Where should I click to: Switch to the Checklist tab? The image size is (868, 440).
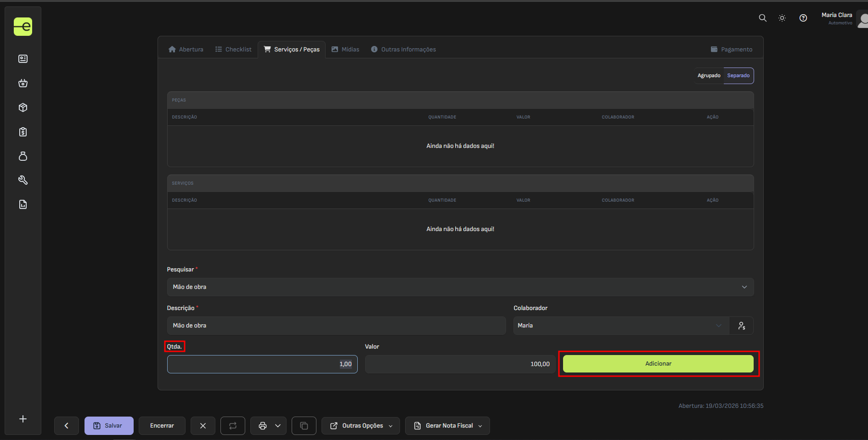coord(233,50)
